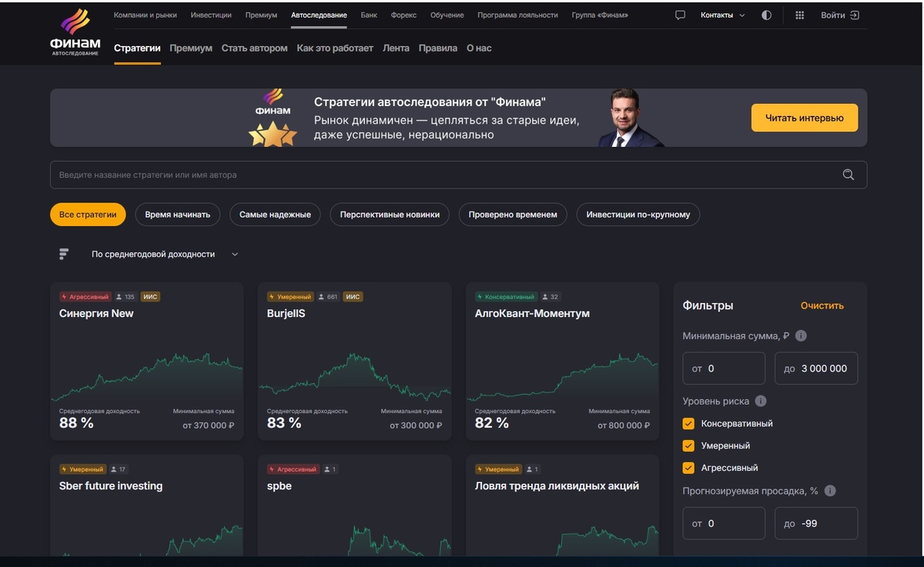Open the Автоследование top menu item
This screenshot has height=567, width=924.
click(x=319, y=15)
